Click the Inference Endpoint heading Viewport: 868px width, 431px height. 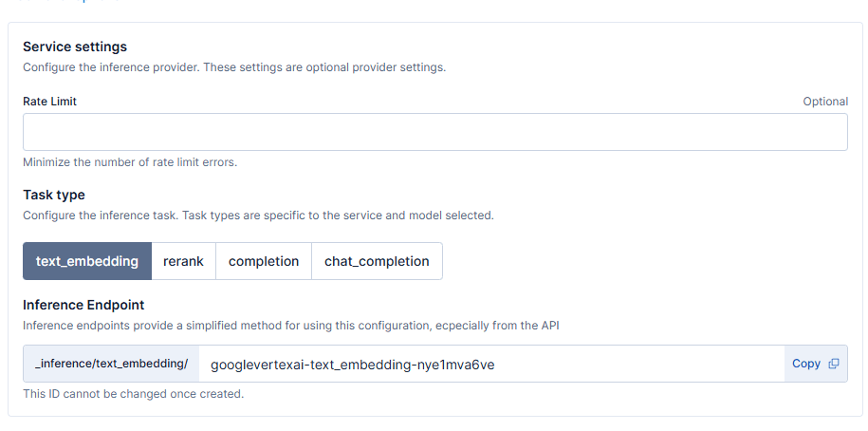click(x=83, y=305)
